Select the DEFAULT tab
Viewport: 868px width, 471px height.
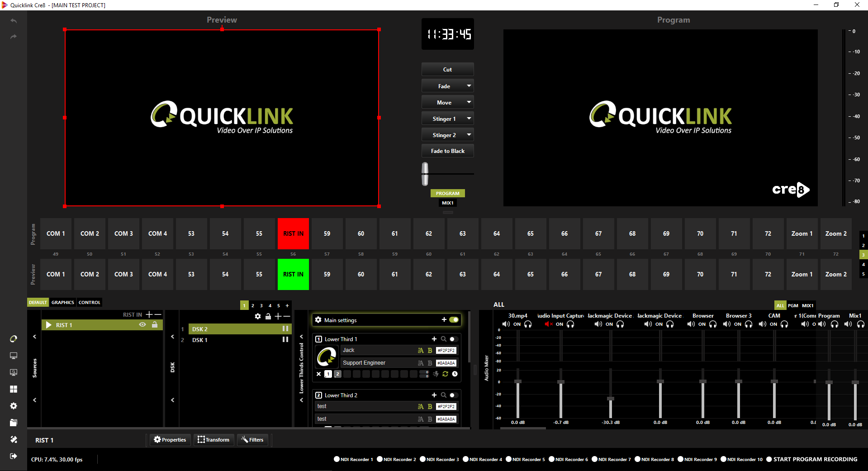[38, 302]
